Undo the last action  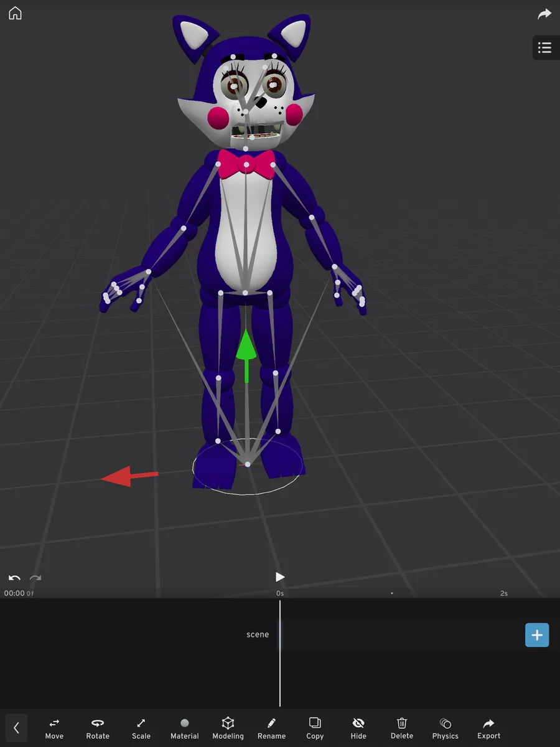tap(14, 578)
